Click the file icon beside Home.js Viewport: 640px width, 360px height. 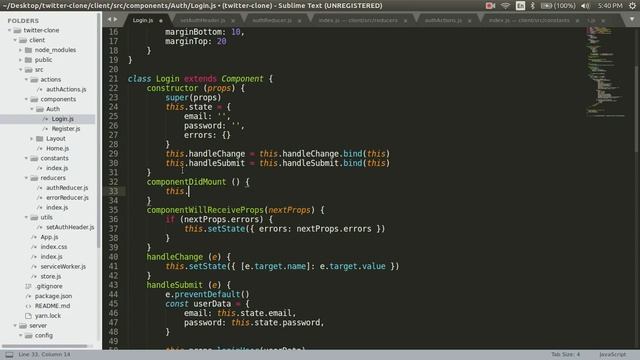click(40, 149)
